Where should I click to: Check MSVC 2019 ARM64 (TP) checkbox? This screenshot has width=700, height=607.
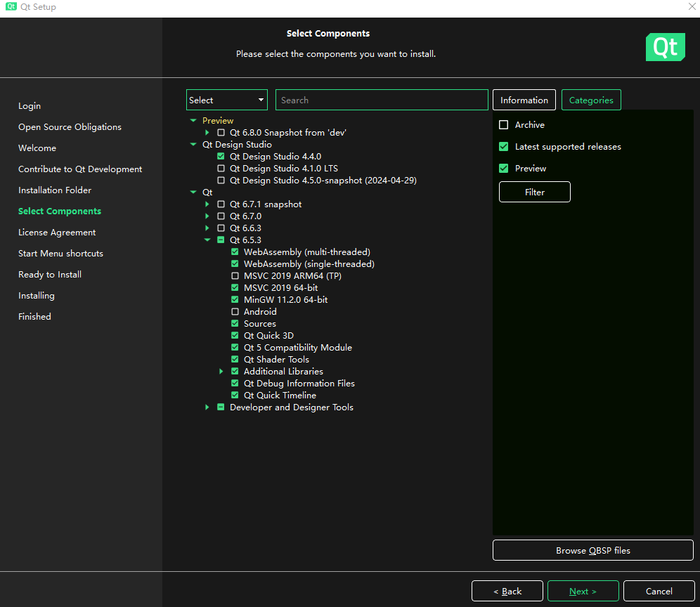(x=235, y=276)
